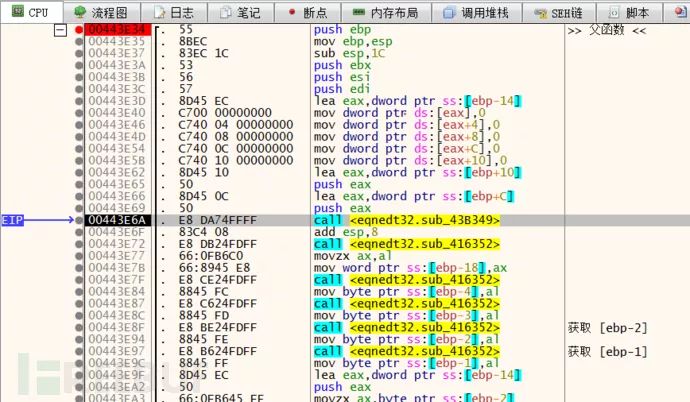Select the EIP address 00443E6A
This screenshot has width=690, height=402.
117,220
